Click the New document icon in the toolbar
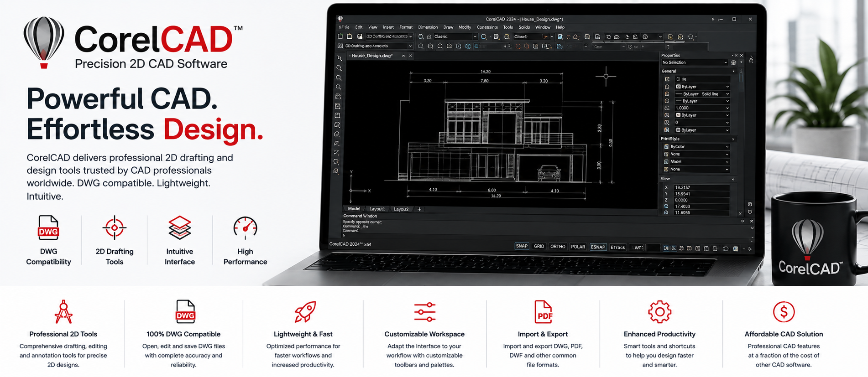 pyautogui.click(x=340, y=36)
